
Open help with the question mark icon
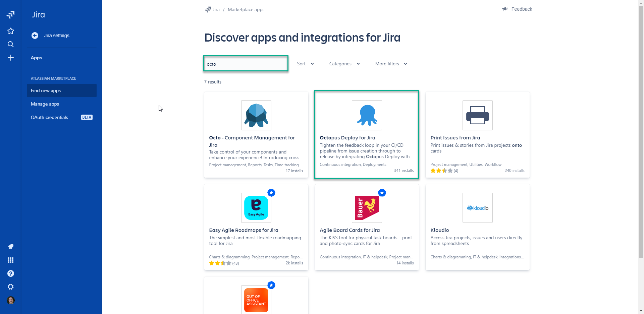(x=10, y=273)
